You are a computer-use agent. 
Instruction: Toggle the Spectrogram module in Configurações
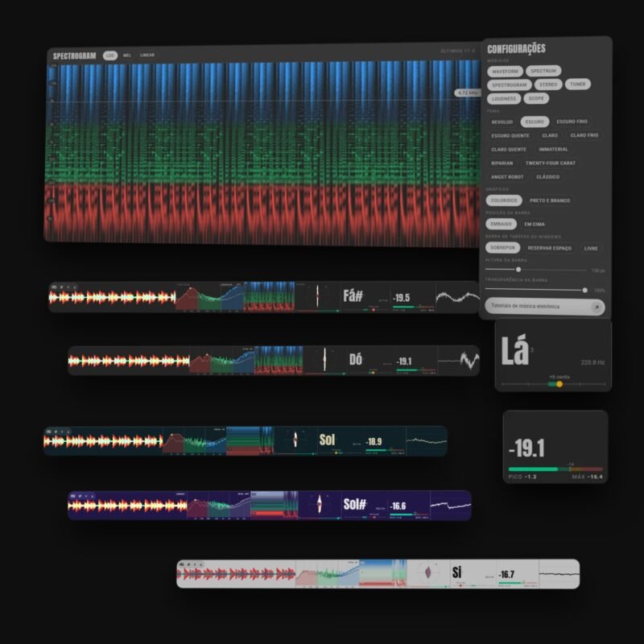point(510,85)
